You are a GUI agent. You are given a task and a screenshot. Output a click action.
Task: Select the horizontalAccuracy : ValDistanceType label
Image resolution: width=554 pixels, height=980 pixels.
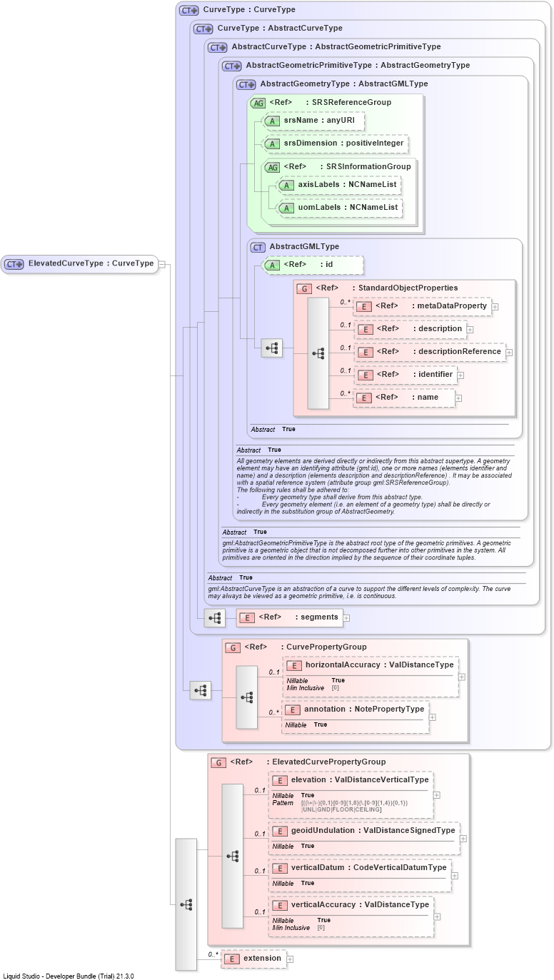click(380, 665)
